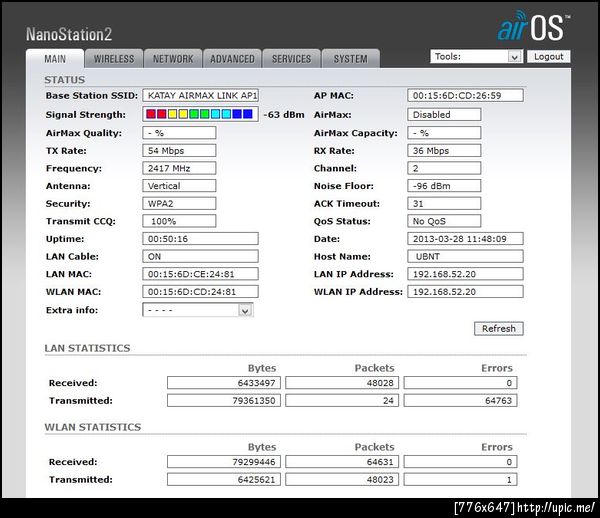
Task: Expand the Tools dropdown
Action: (x=476, y=57)
